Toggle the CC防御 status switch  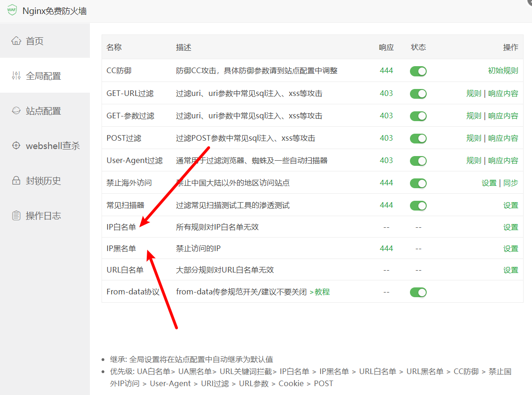click(418, 71)
